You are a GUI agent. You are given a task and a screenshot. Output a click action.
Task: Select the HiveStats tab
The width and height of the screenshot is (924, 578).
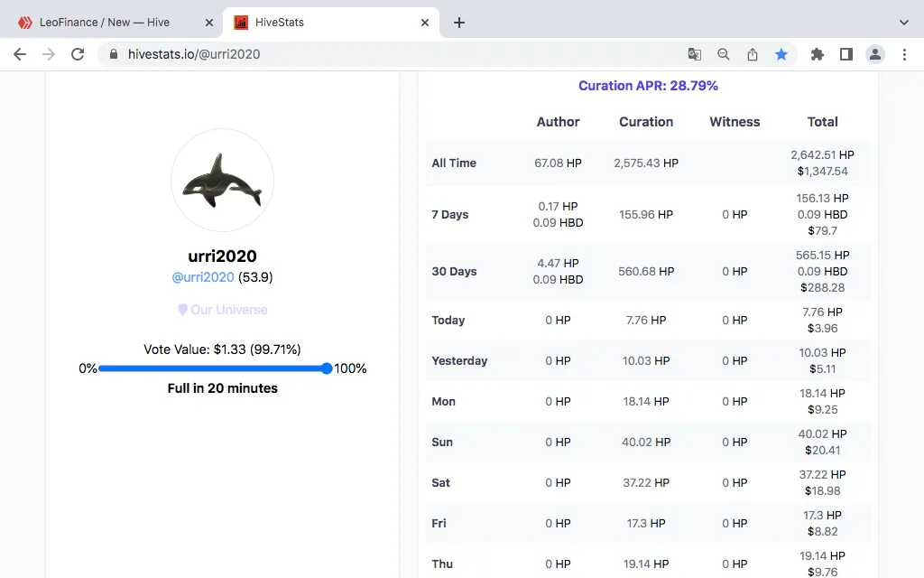(x=331, y=23)
